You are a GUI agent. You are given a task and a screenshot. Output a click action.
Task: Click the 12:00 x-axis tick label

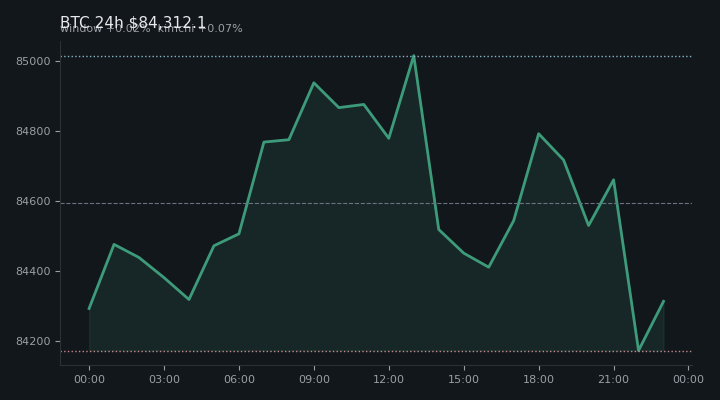pos(389,379)
